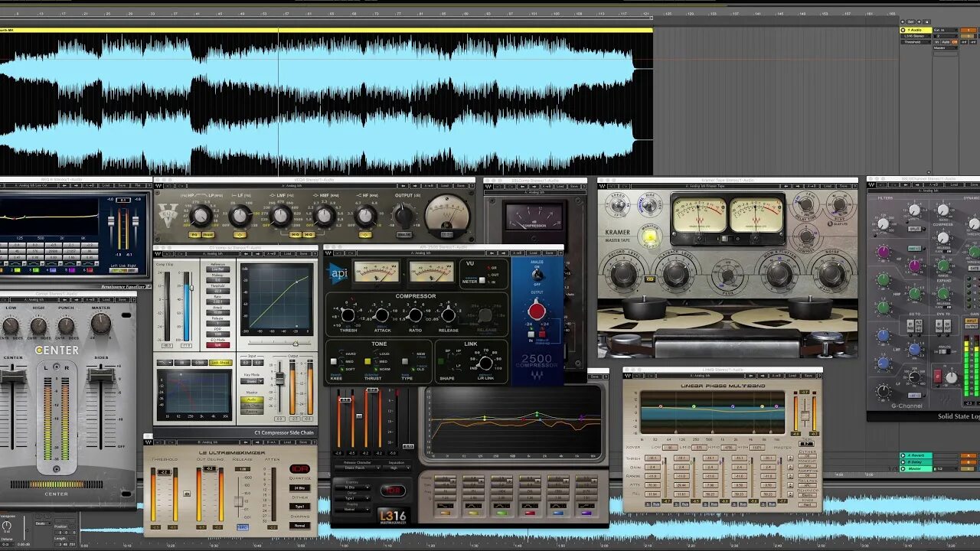Screen dimensions: 980x551
Task: Click Kramer Tape Record Level knob
Action: [x=623, y=272]
